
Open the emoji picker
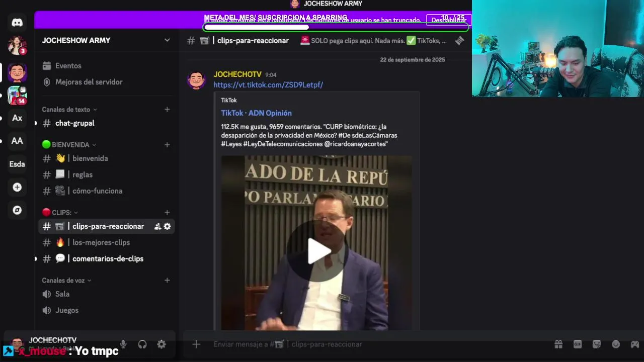pyautogui.click(x=616, y=344)
